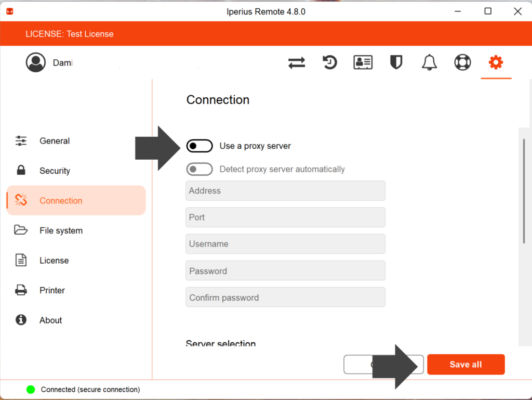Image resolution: width=532 pixels, height=400 pixels.
Task: Click the General sliders icon
Action: (21, 140)
